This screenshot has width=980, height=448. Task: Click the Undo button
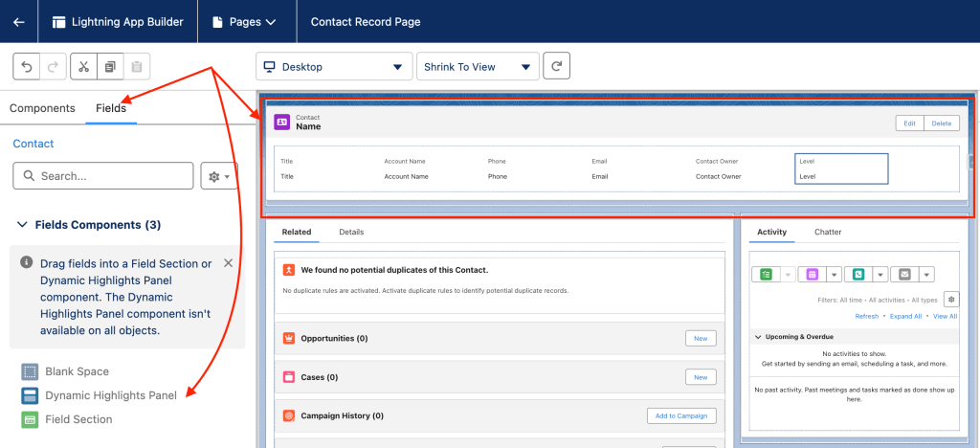28,67
